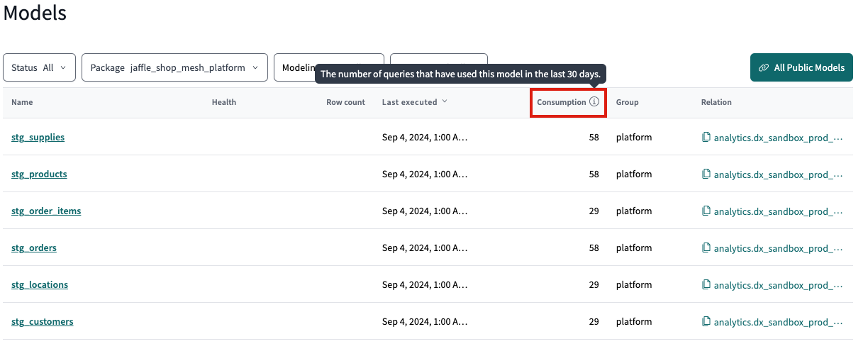This screenshot has width=868, height=356.
Task: Click the Row count column header
Action: [345, 102]
